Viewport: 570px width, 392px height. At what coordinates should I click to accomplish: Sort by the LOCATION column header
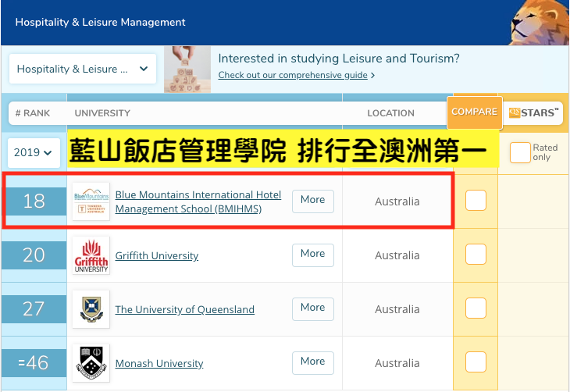(390, 113)
